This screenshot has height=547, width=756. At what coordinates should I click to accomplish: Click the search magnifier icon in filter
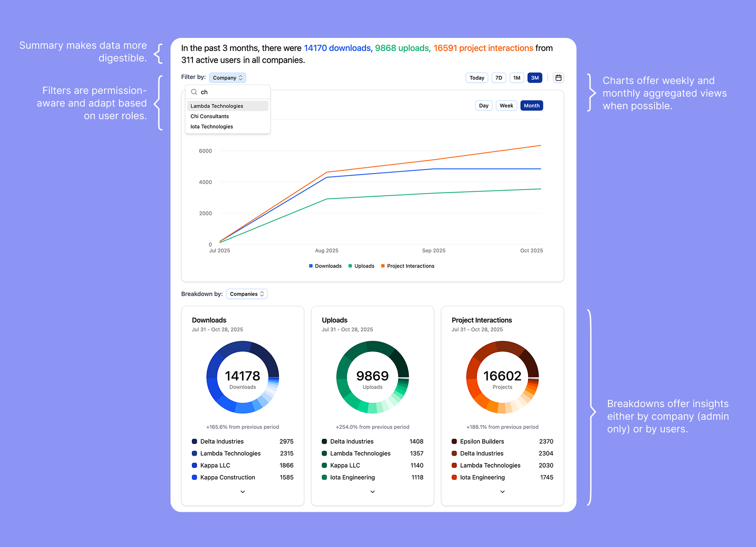194,92
